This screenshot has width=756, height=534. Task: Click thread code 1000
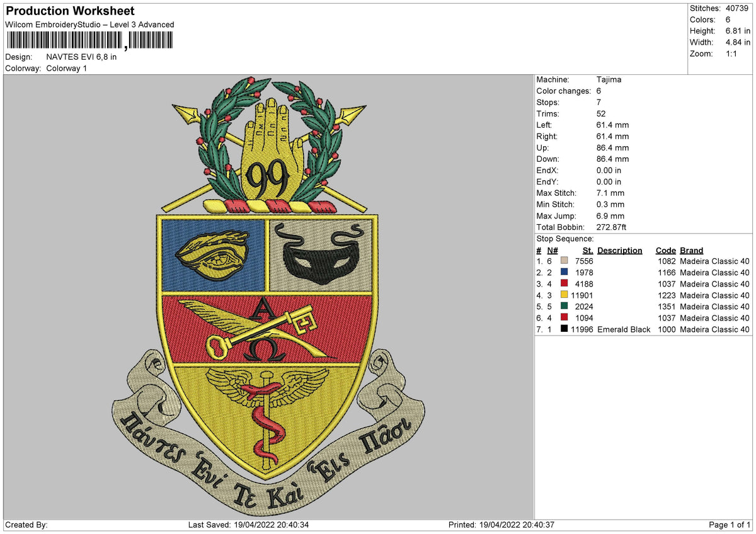click(x=667, y=329)
